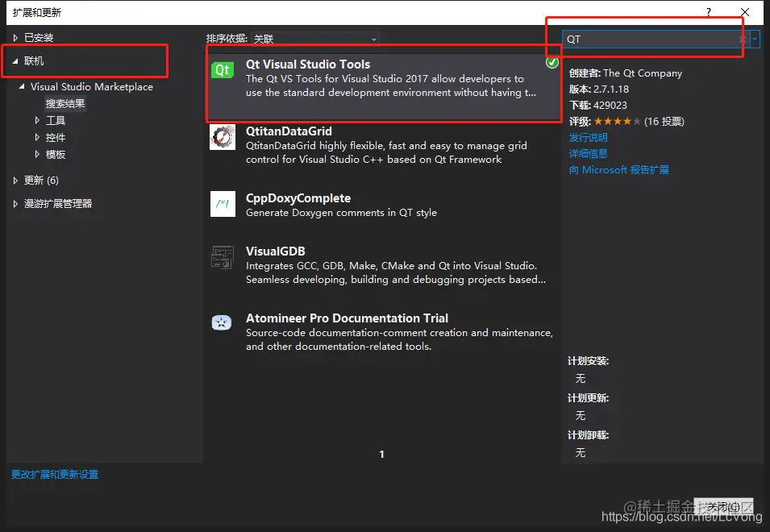The image size is (770, 532).
Task: Select VisualGDB result title
Action: click(276, 251)
